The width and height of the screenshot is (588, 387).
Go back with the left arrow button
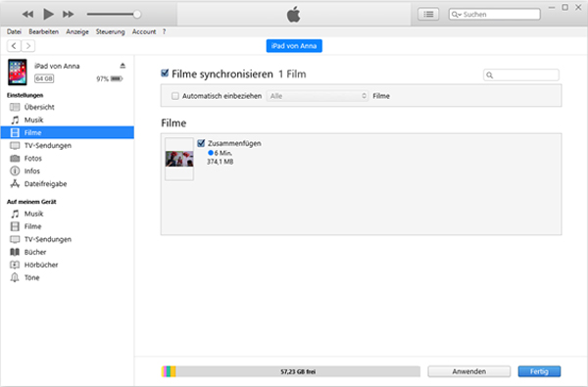pos(14,46)
